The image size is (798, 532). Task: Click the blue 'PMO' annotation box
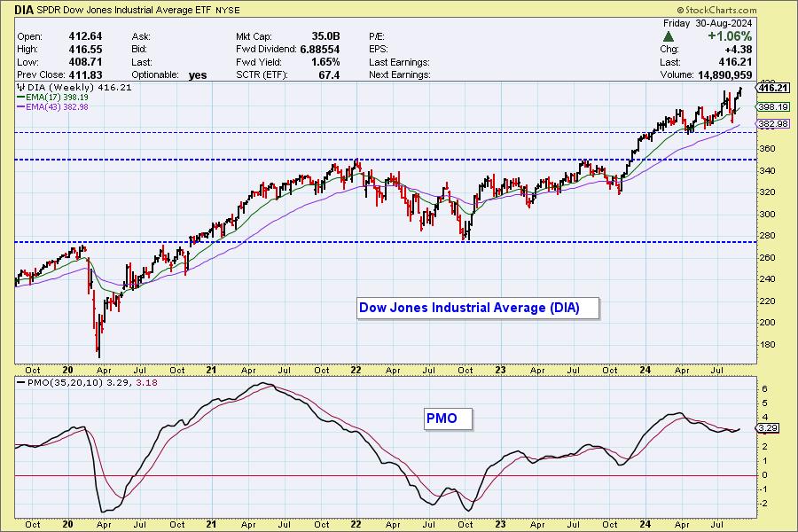[x=449, y=419]
